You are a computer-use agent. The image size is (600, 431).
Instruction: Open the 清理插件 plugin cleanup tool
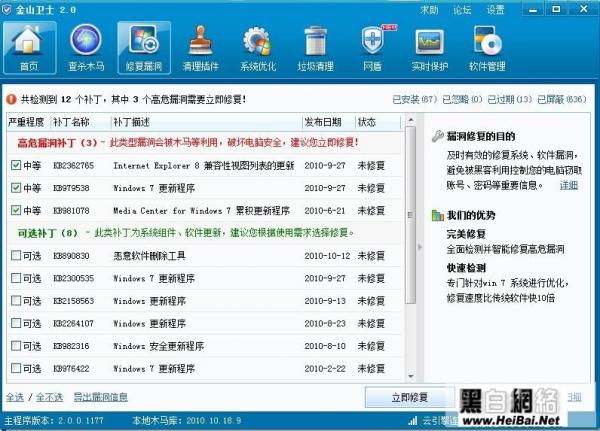[x=200, y=48]
